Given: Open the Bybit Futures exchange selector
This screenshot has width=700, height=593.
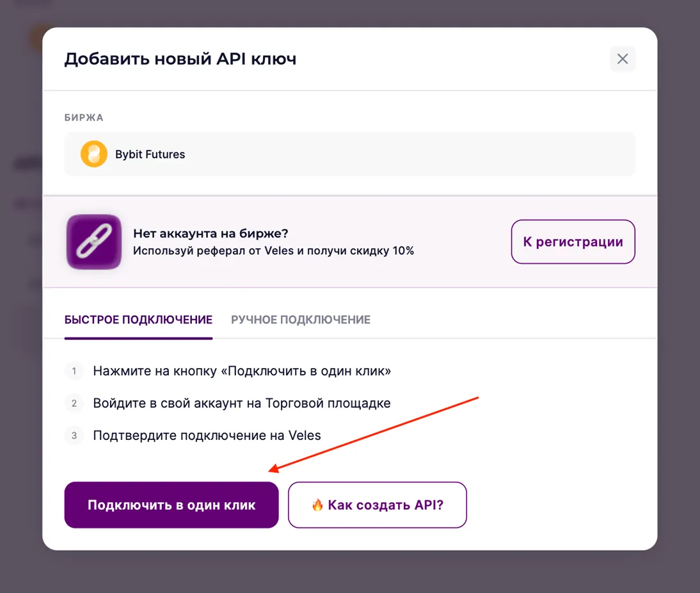Looking at the screenshot, I should tap(349, 154).
